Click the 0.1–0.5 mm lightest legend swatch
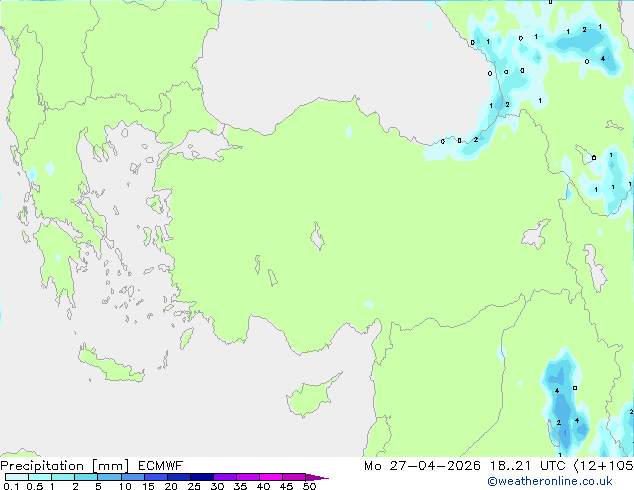Image resolution: width=634 pixels, height=490 pixels. coord(17,477)
